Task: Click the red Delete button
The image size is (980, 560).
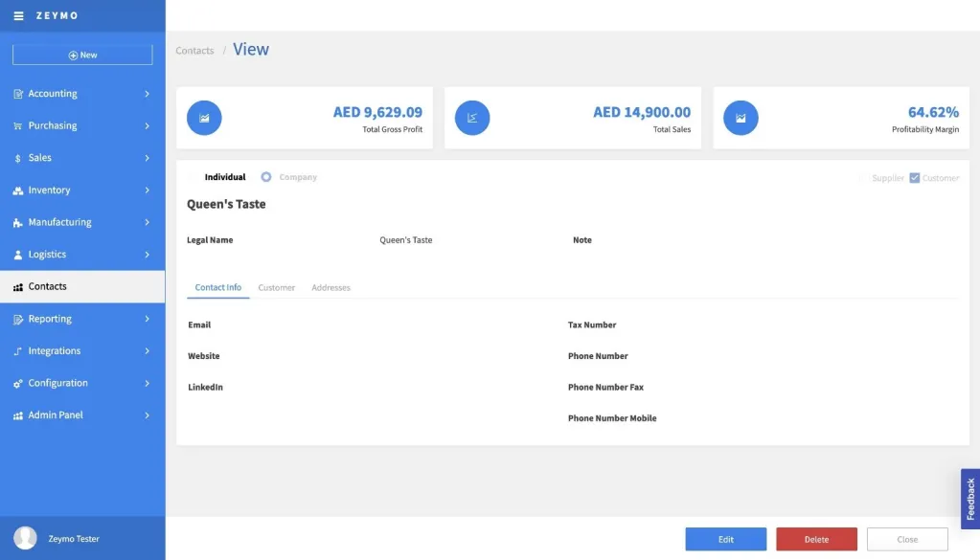Action: (x=817, y=539)
